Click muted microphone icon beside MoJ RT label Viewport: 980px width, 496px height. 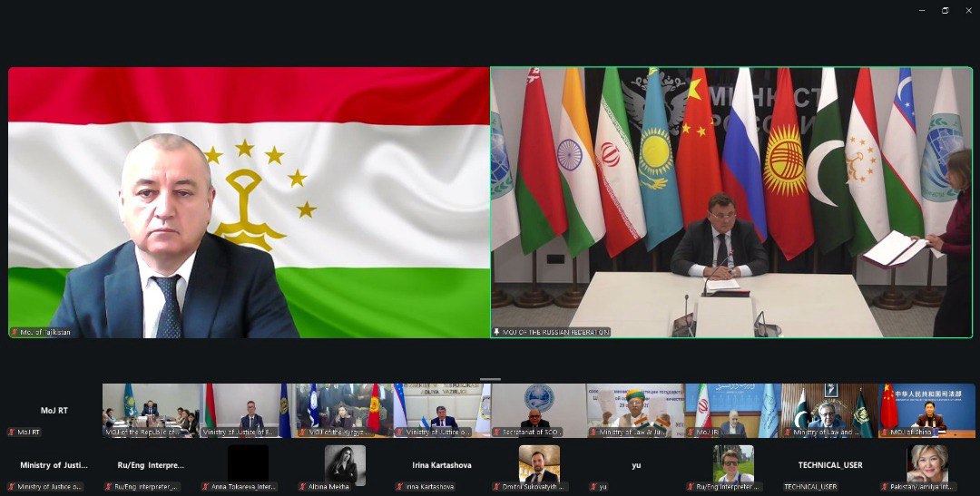pyautogui.click(x=11, y=432)
